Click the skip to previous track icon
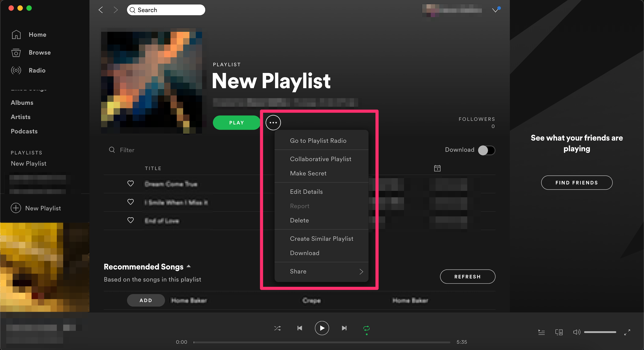644x350 pixels. 300,328
